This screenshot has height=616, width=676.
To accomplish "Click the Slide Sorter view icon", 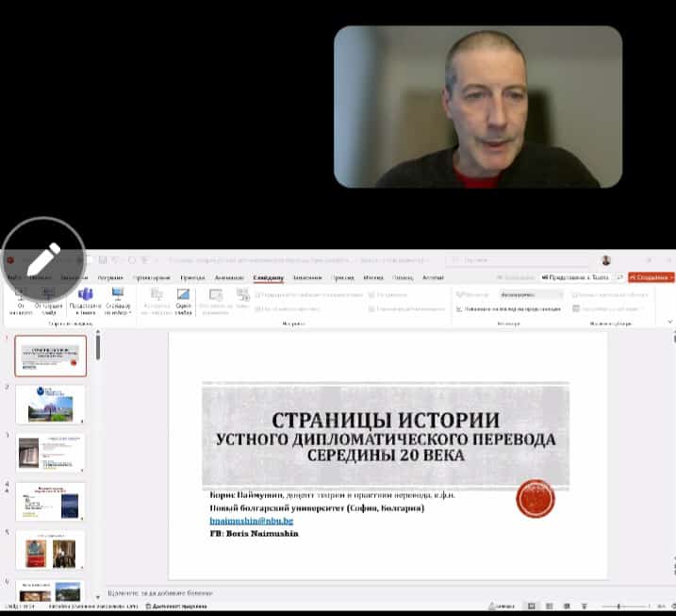I will (x=552, y=606).
